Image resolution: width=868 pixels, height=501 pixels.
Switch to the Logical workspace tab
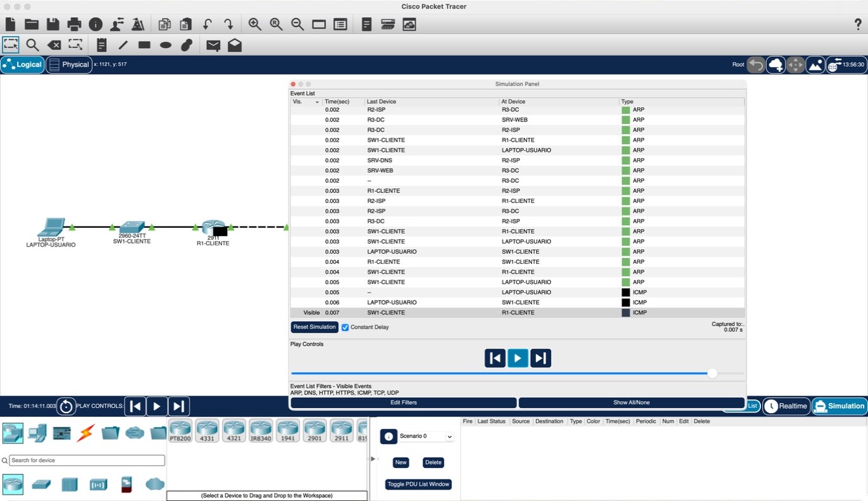23,65
